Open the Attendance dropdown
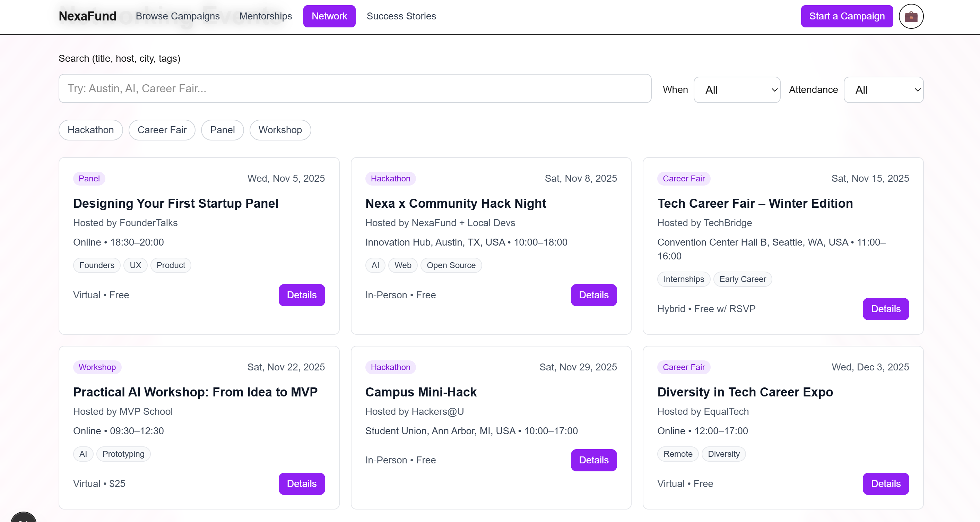The image size is (980, 522). pos(883,90)
